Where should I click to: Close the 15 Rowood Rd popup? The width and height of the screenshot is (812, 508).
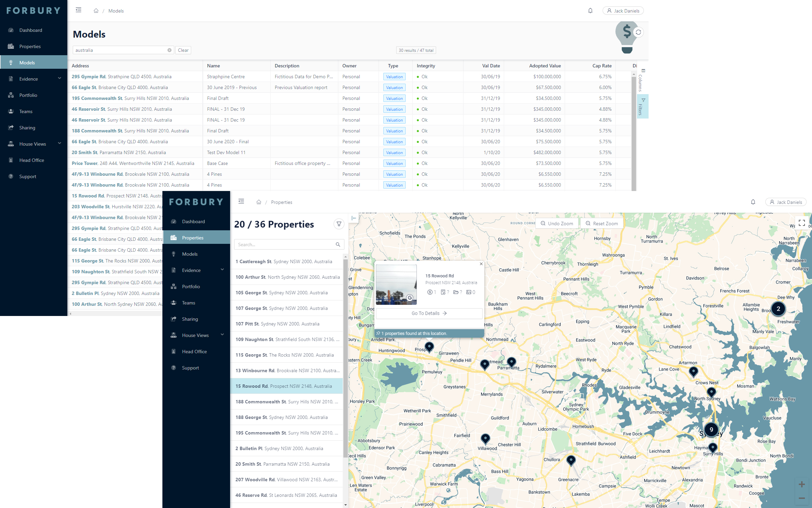tap(481, 264)
